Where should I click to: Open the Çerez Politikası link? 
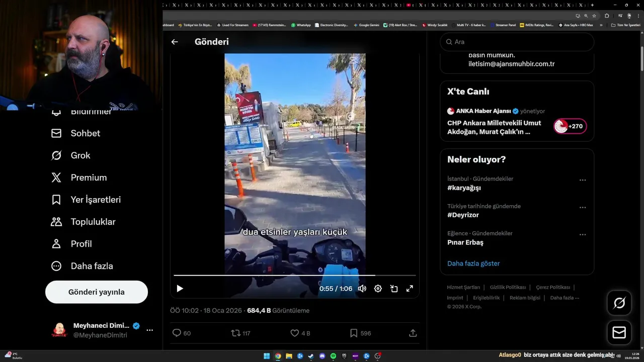click(553, 288)
